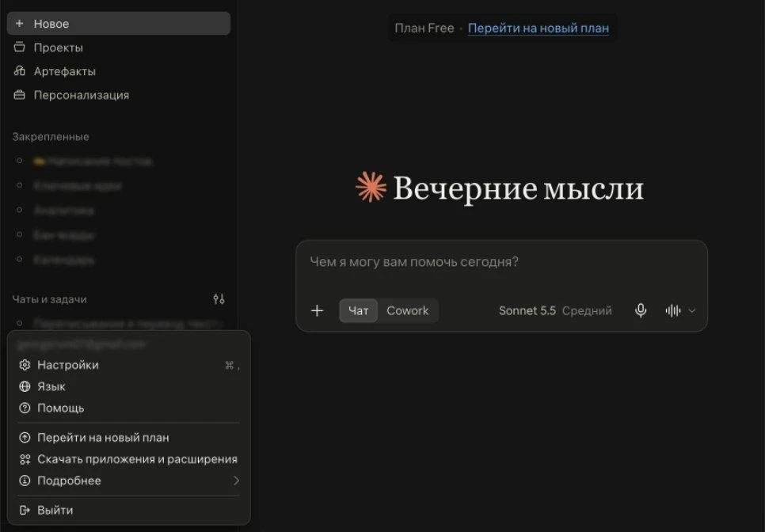Click the question mark icon beside Помощь
The width and height of the screenshot is (765, 532).
25,408
